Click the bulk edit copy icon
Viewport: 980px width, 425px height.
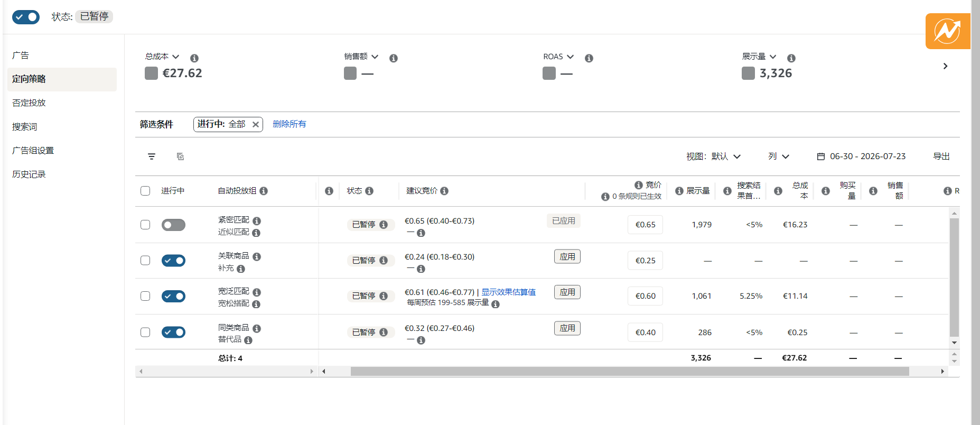click(180, 156)
